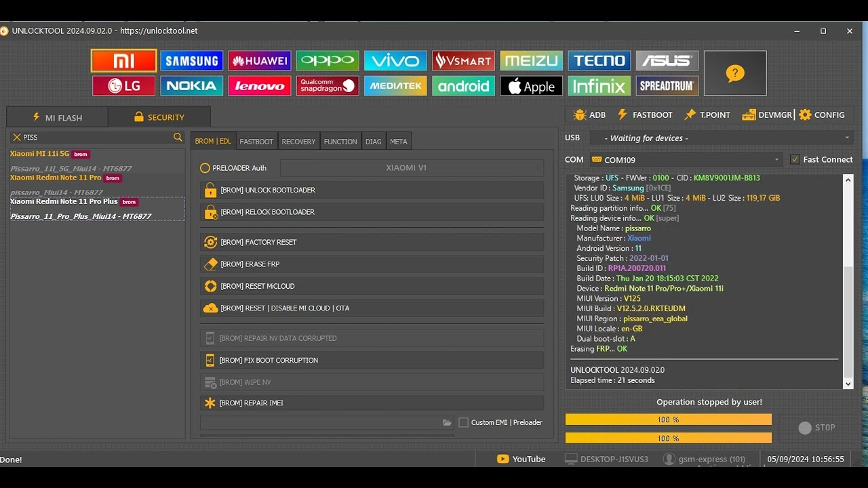Select the MediaTek brand tile
The height and width of the screenshot is (488, 868).
395,86
